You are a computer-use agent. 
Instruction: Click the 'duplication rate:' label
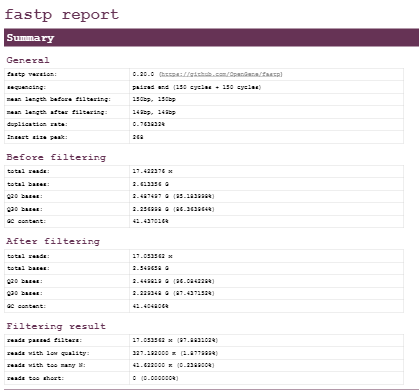tap(37, 124)
